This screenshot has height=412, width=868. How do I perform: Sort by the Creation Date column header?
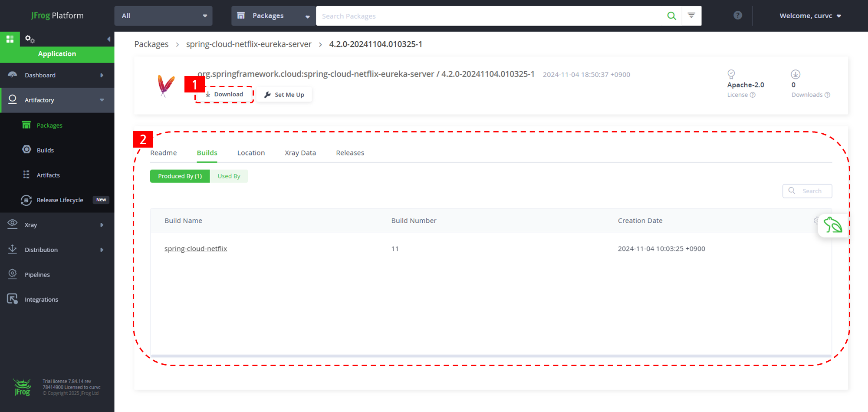640,221
